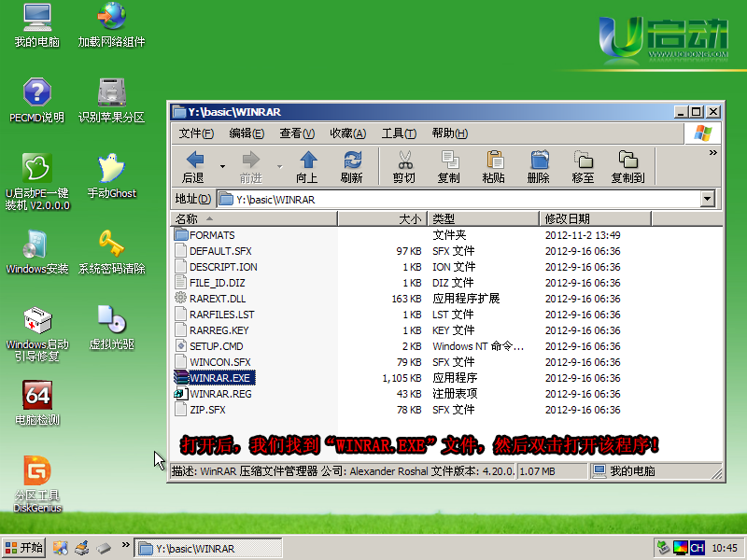The image size is (747, 560).
Task: Select the RARFILES.LST file
Action: coord(215,315)
